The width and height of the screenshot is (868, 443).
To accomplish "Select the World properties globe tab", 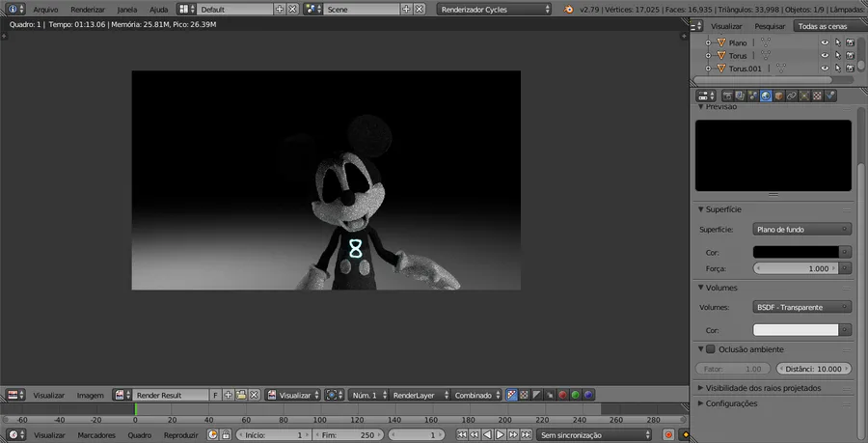I will click(766, 96).
